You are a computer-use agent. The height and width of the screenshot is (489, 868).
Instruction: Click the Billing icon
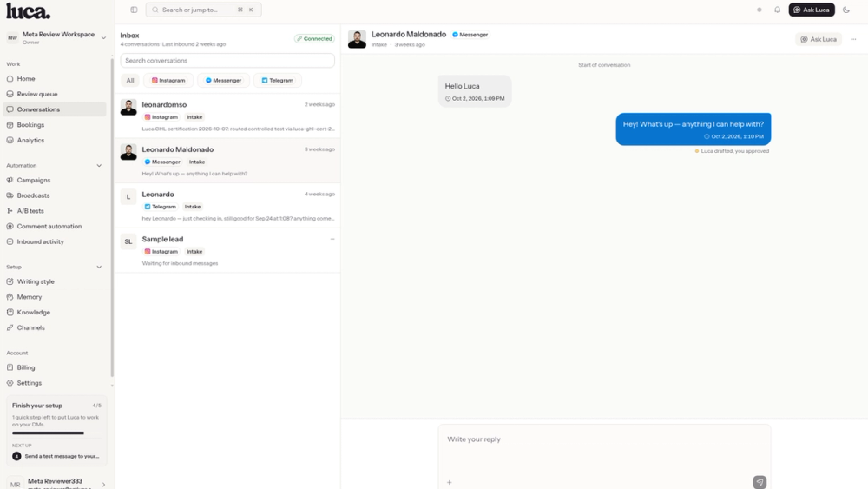click(10, 367)
